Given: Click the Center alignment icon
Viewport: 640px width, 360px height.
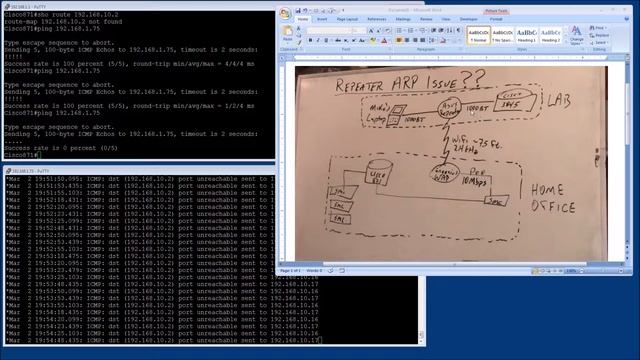Looking at the screenshot, I should click(x=407, y=40).
